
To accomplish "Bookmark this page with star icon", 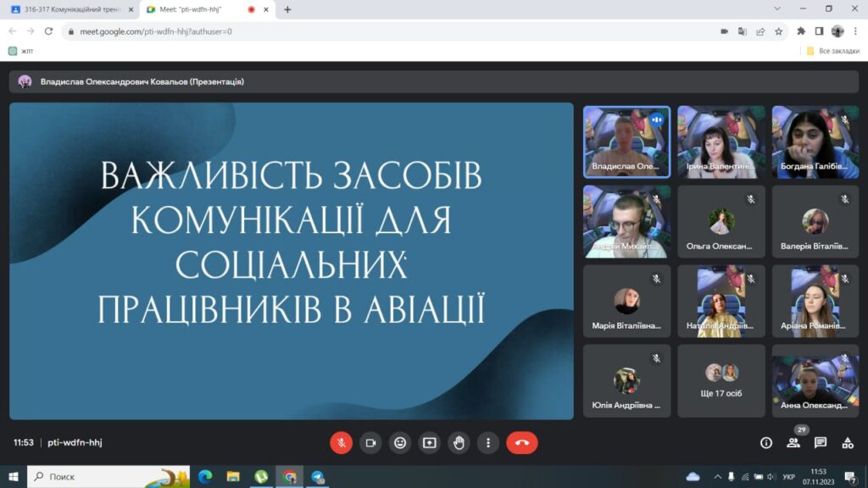I will point(777,31).
